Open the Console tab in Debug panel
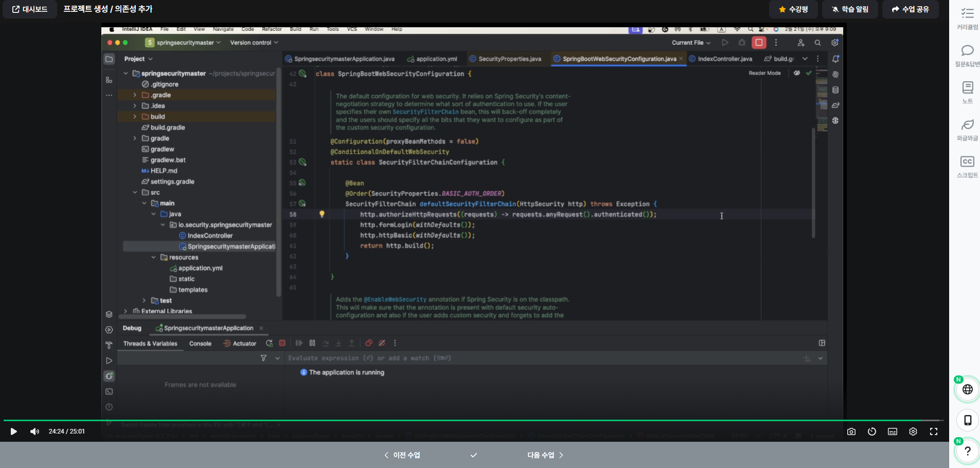 [200, 344]
